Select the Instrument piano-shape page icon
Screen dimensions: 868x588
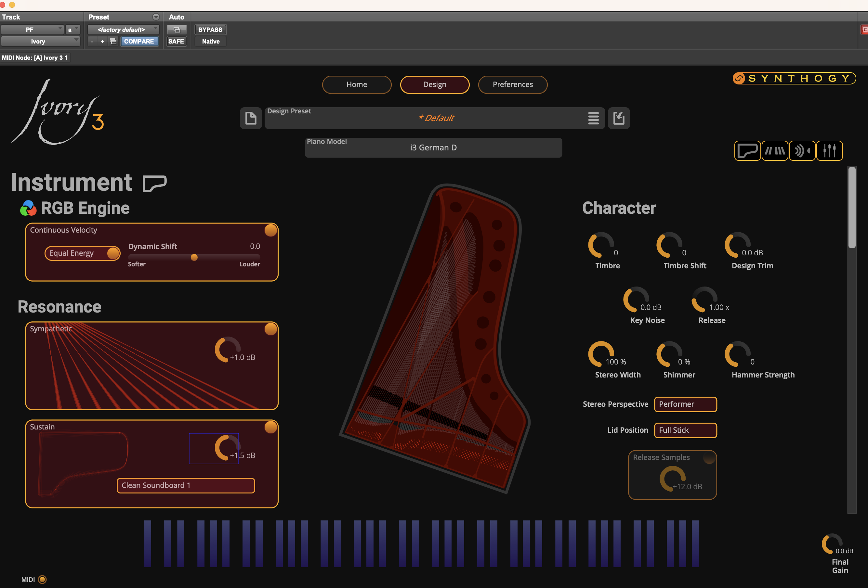click(x=747, y=151)
